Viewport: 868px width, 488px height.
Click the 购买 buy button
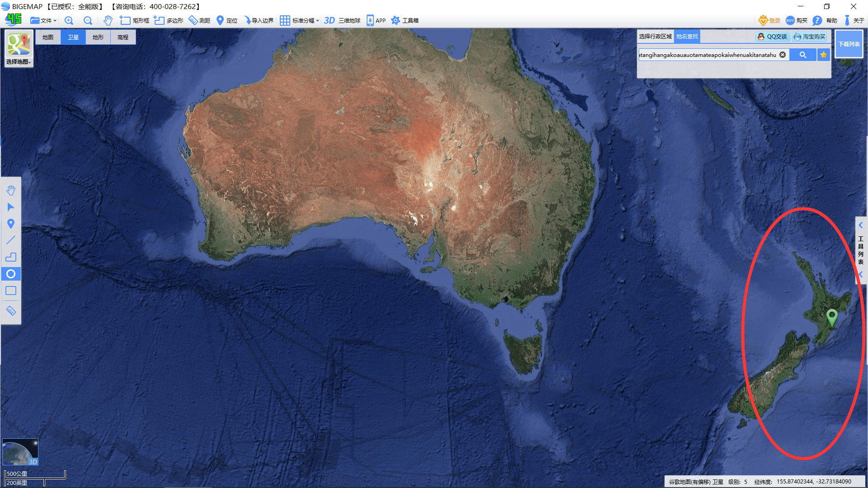(x=797, y=20)
